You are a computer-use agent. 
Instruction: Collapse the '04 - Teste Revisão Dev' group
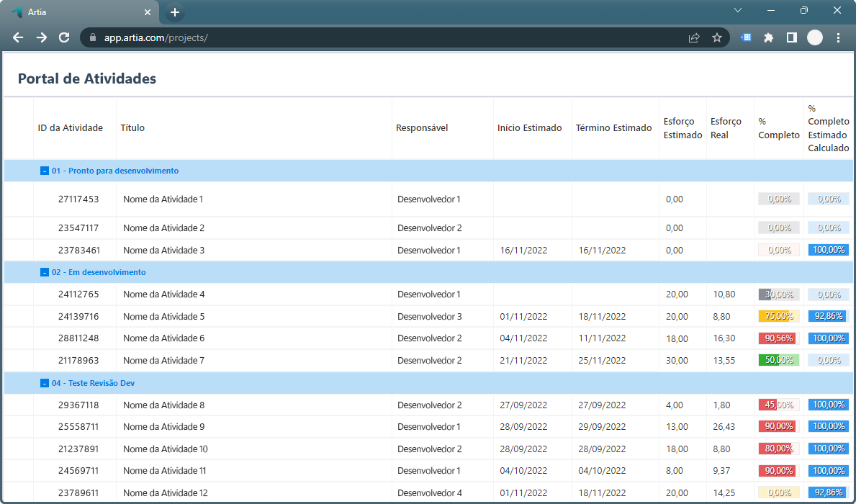pyautogui.click(x=45, y=383)
